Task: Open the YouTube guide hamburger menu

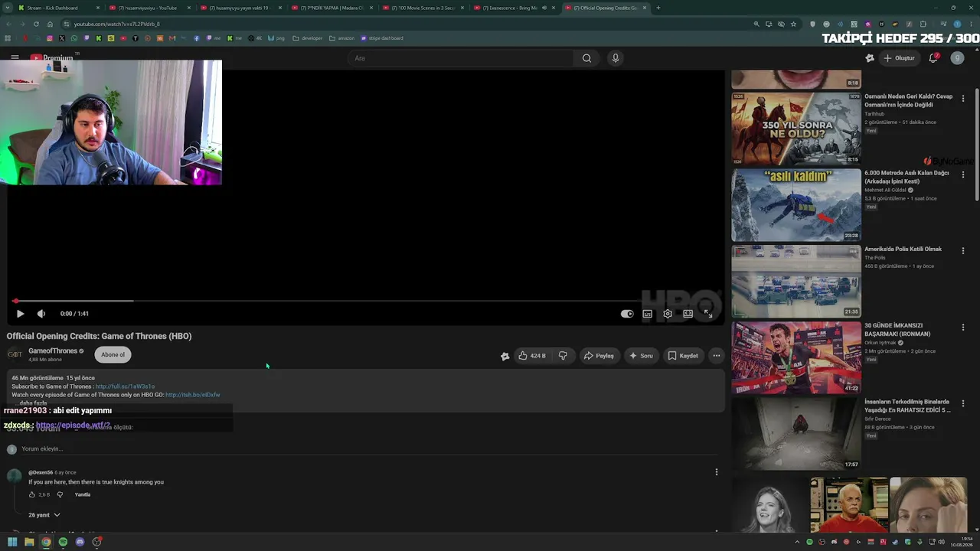Action: click(x=15, y=58)
